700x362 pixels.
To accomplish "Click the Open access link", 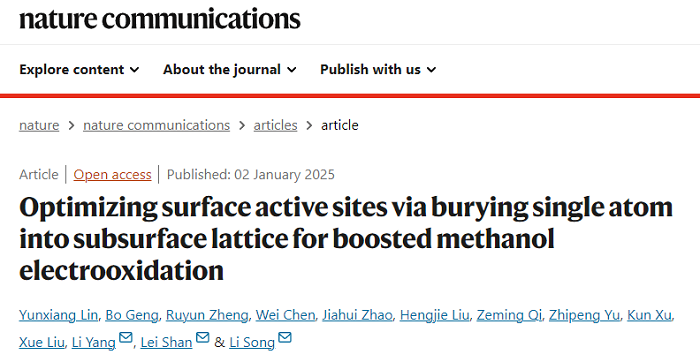I will pyautogui.click(x=112, y=175).
